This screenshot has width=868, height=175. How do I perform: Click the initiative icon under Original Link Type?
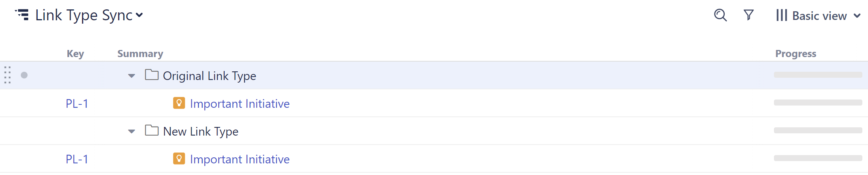pyautogui.click(x=179, y=103)
